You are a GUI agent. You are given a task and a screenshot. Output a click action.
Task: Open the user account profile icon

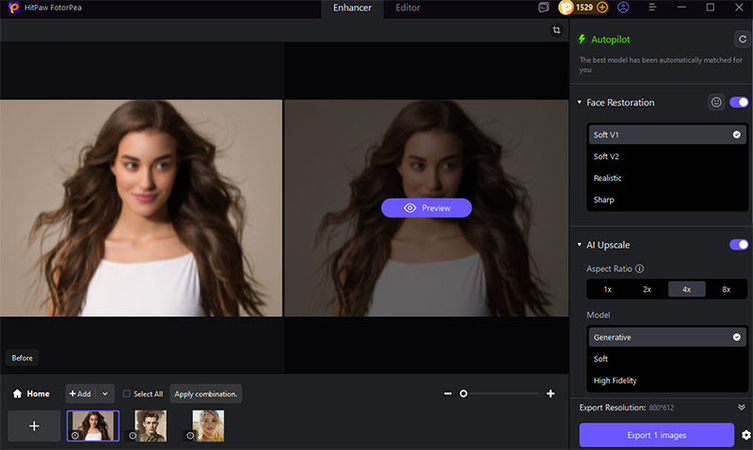[624, 8]
